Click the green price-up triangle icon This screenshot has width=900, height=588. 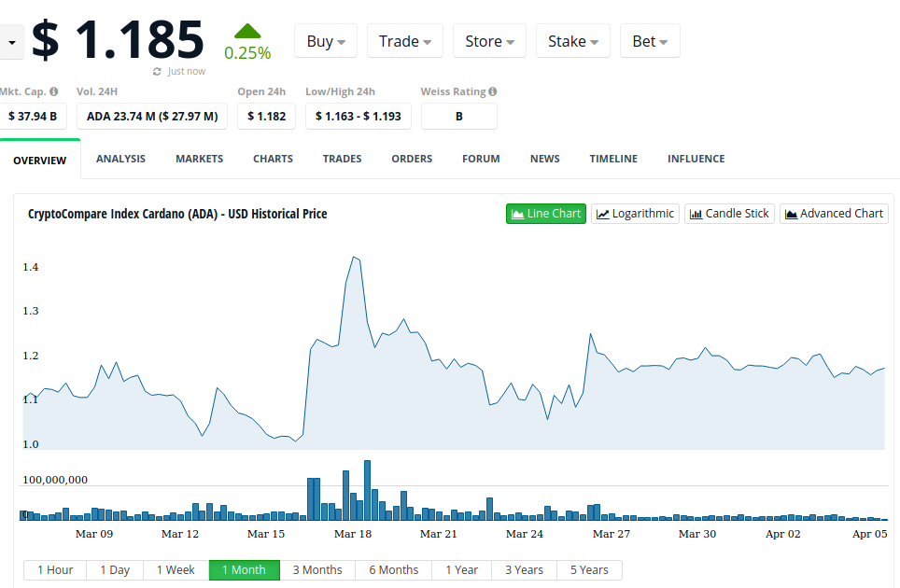pos(247,31)
